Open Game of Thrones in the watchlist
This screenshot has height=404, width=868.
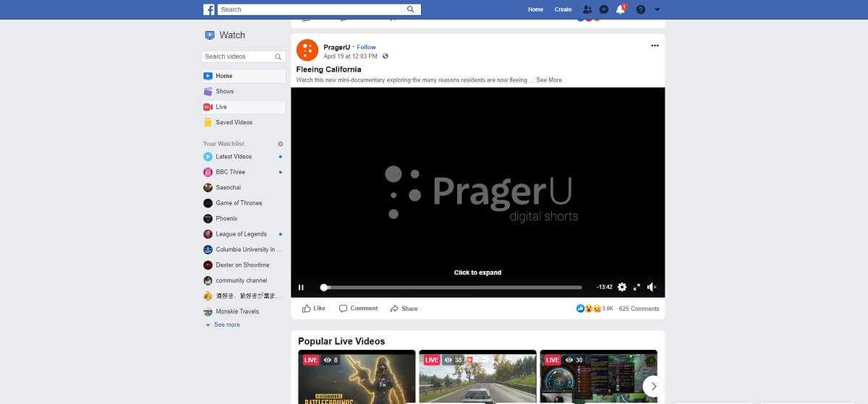tap(243, 203)
